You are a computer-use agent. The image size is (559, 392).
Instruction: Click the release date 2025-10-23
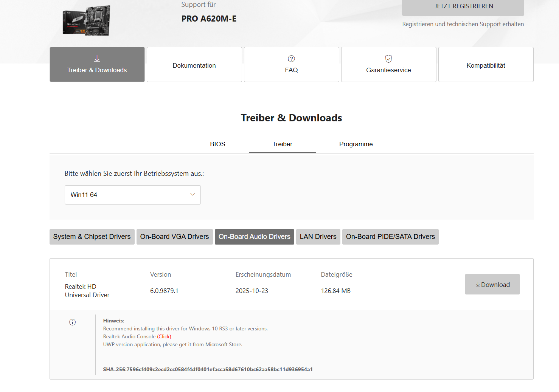(x=252, y=291)
